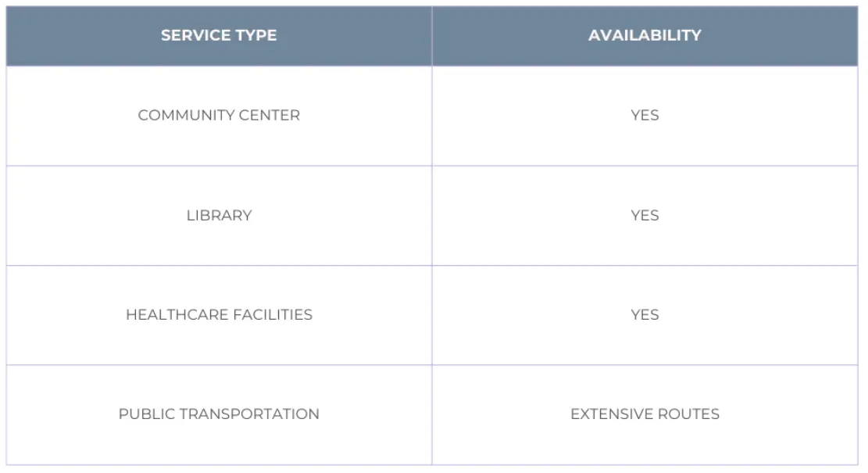The width and height of the screenshot is (868, 473).
Task: Click the SERVICE TYPE column header
Action: click(219, 35)
